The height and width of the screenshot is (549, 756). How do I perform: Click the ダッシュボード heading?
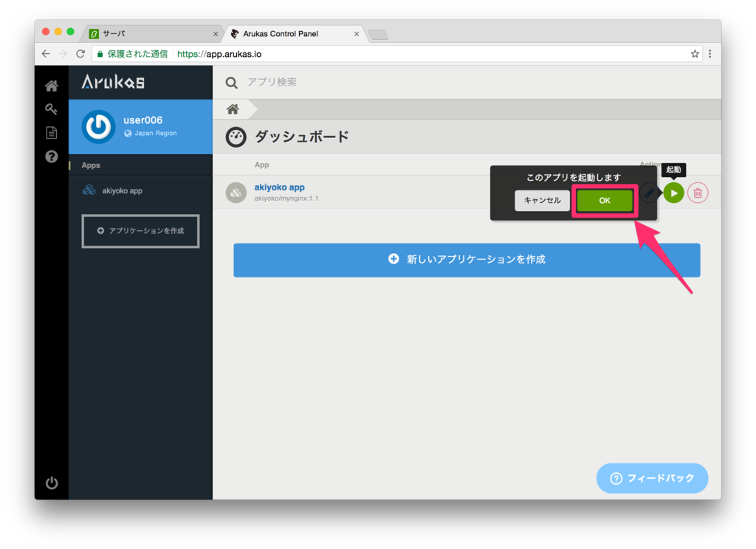pos(302,137)
